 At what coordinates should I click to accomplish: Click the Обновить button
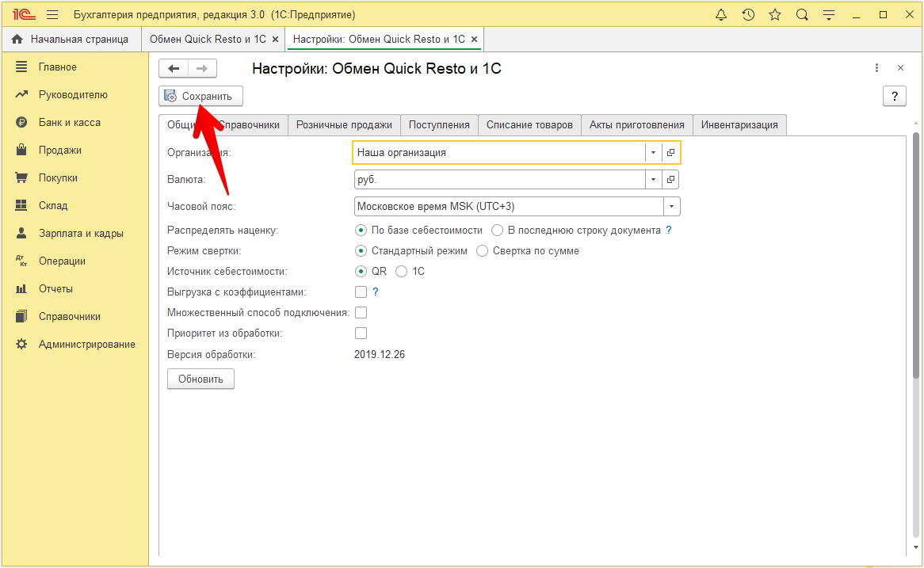201,379
